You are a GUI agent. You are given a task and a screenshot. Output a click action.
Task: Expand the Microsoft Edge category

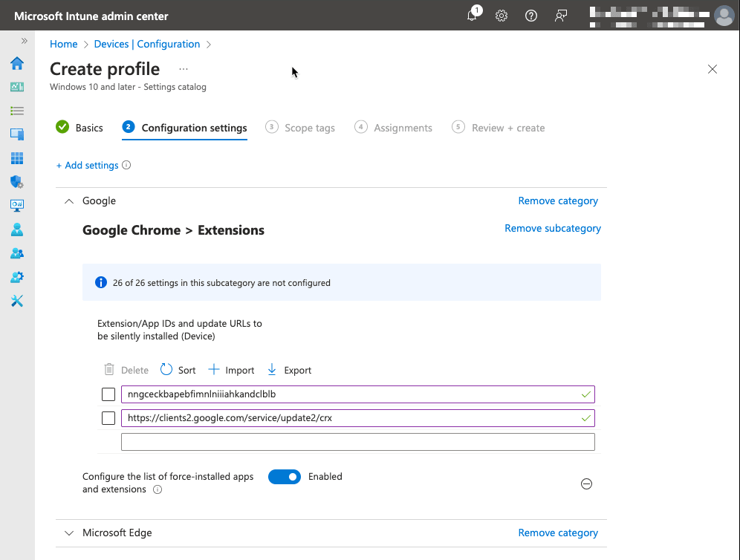coord(68,533)
